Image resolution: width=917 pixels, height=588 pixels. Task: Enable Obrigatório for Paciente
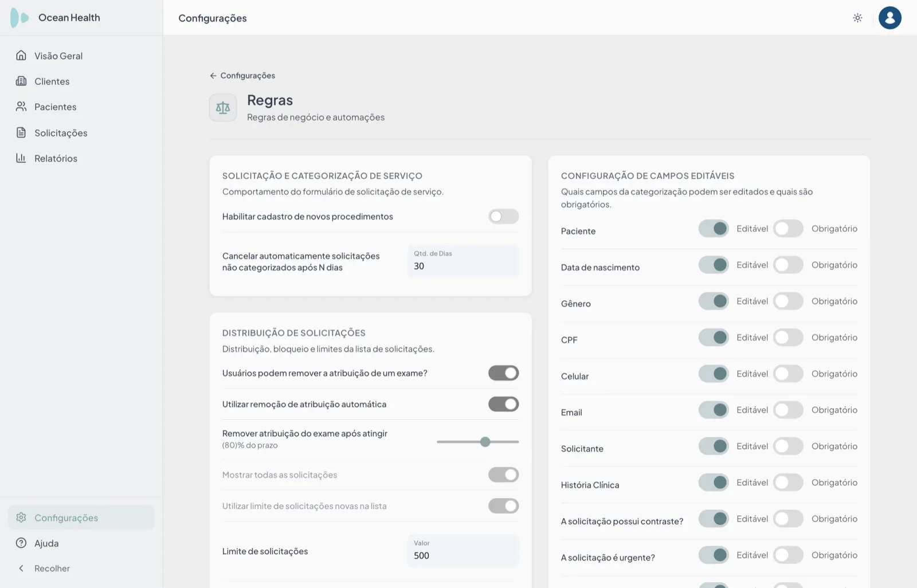pyautogui.click(x=788, y=229)
